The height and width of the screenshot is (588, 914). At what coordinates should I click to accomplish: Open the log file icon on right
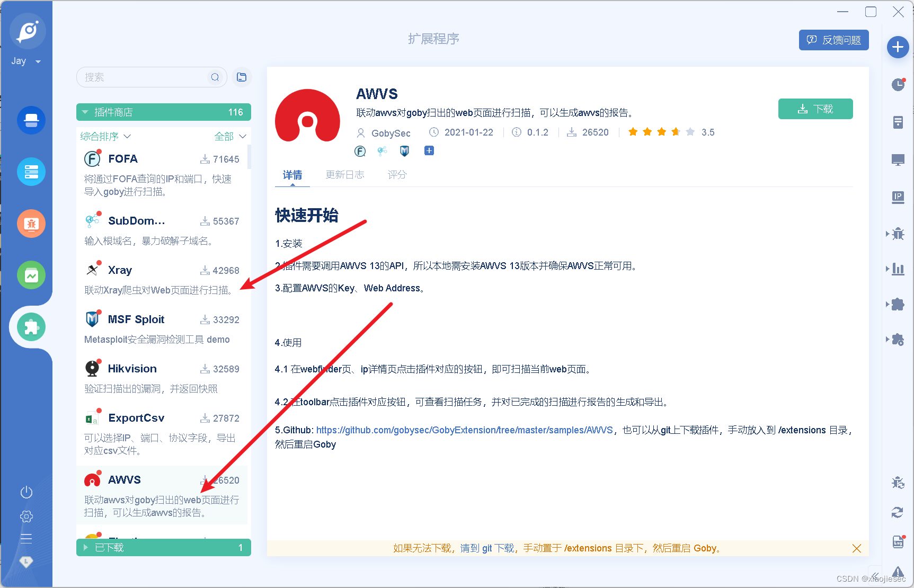tap(898, 542)
